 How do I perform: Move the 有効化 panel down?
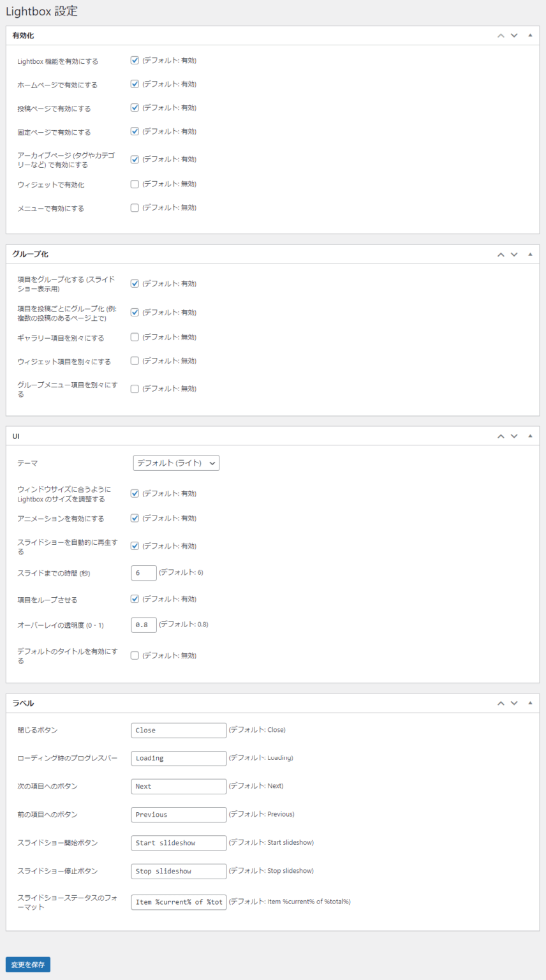coord(514,36)
